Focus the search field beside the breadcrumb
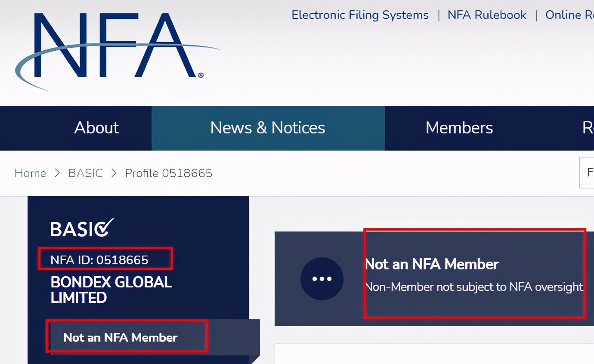 pos(587,173)
